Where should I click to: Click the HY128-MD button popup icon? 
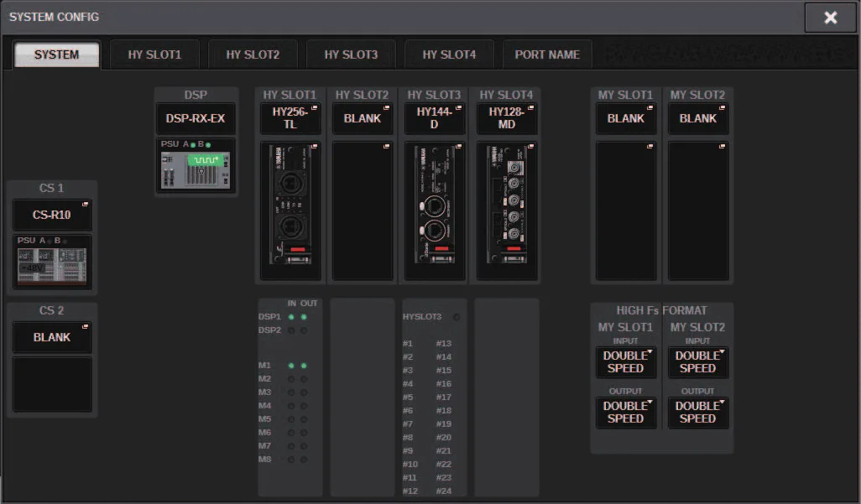coord(531,107)
